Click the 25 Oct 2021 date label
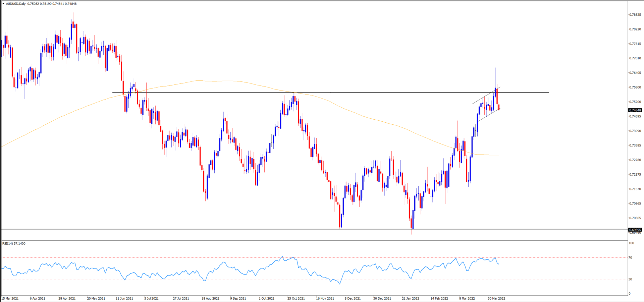This screenshot has width=644, height=302. tap(296, 298)
